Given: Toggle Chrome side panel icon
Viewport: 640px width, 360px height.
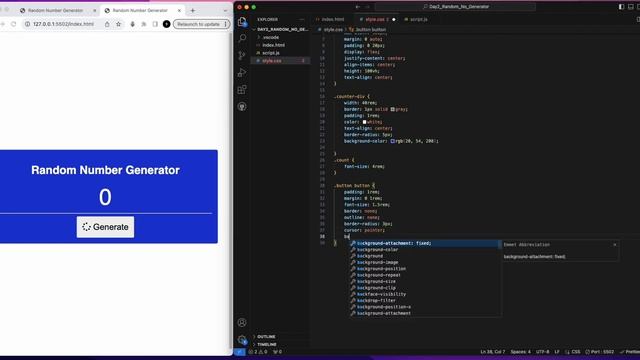Looking at the screenshot, I should [155, 24].
